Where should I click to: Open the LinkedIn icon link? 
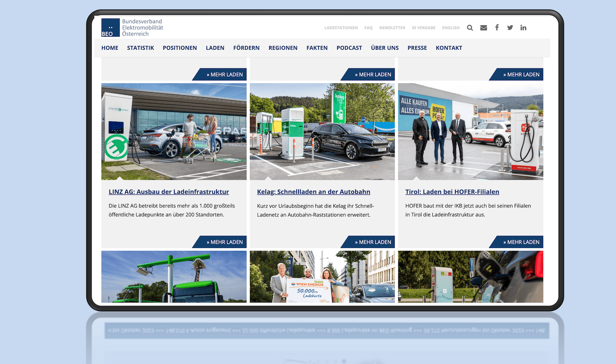pyautogui.click(x=523, y=28)
